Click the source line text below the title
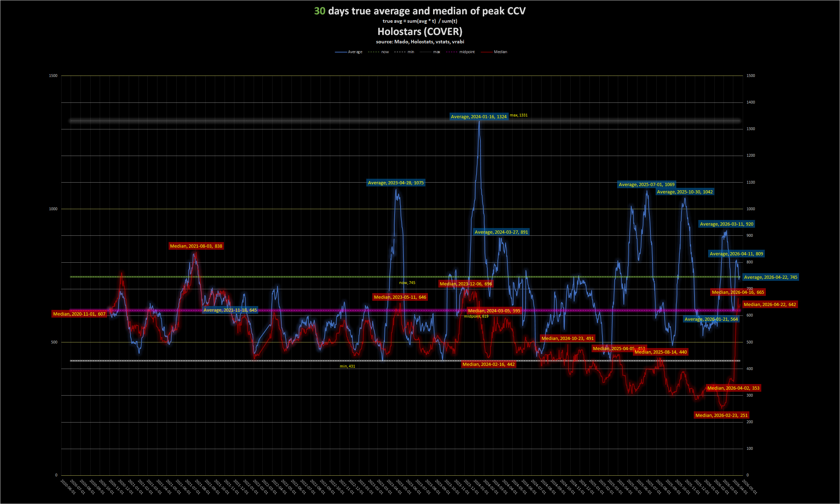The width and height of the screenshot is (840, 504). (x=419, y=42)
